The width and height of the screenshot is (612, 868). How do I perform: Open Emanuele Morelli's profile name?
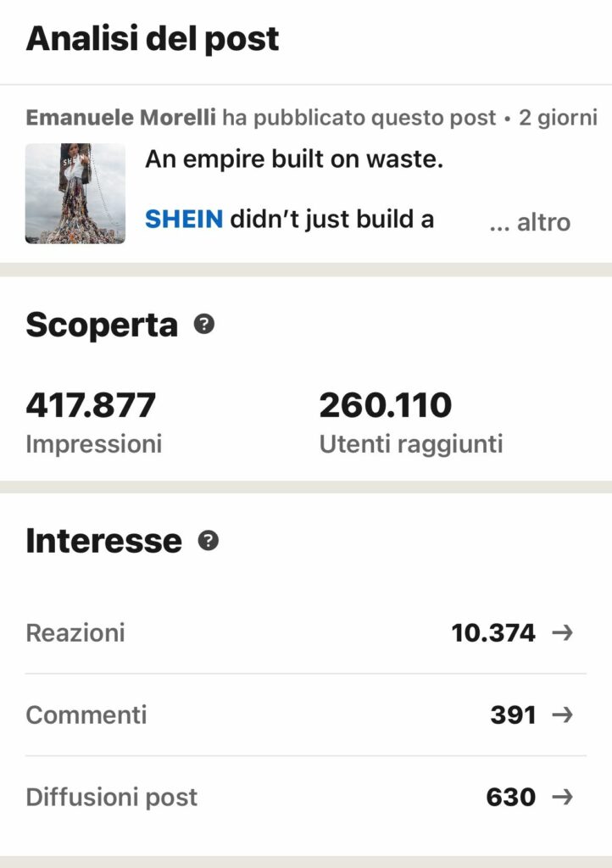(x=121, y=117)
